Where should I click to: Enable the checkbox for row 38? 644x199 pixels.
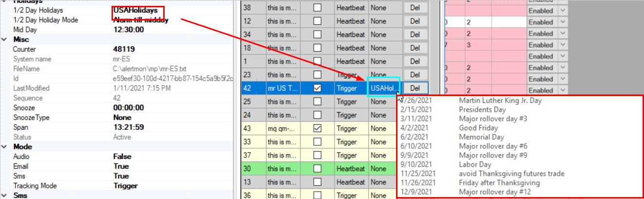pos(317,8)
